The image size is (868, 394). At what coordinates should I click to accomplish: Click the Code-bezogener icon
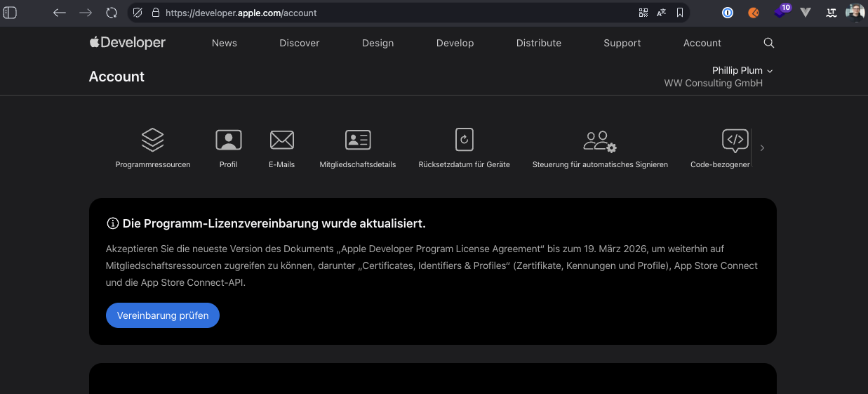point(735,140)
